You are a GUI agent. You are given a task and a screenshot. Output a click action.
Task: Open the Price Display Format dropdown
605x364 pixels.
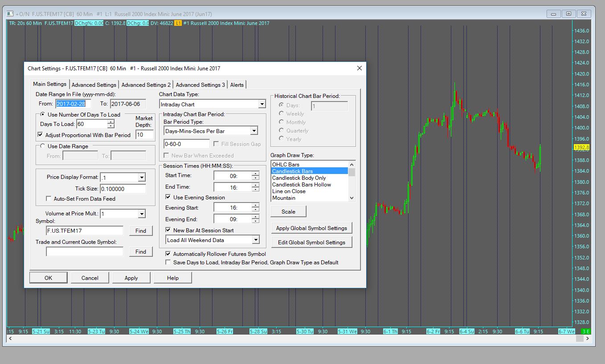pos(142,178)
